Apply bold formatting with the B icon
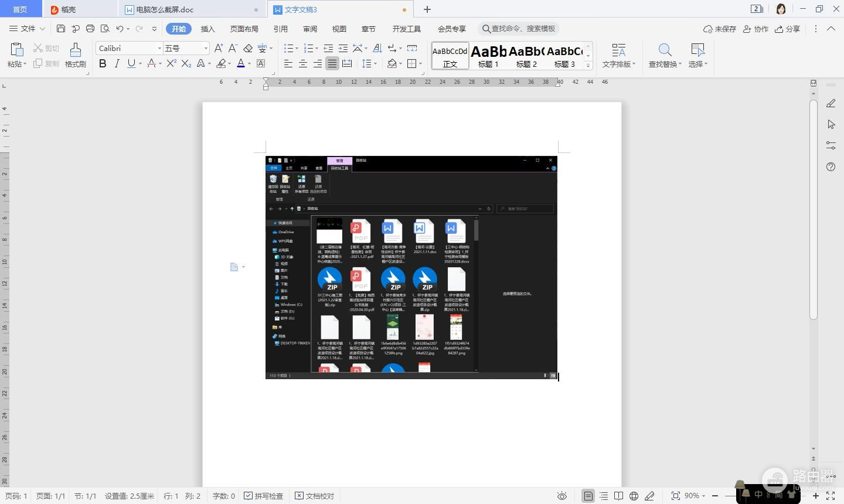844x504 pixels. (103, 63)
